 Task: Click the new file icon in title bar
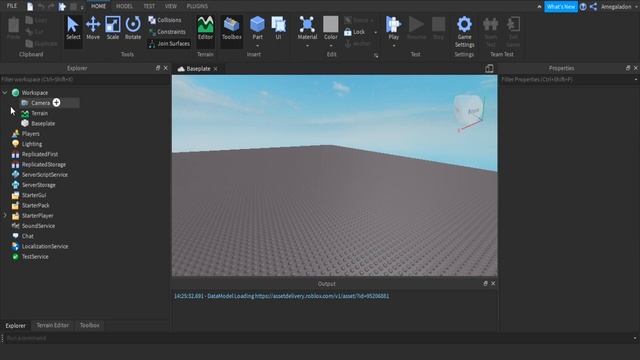coord(30,7)
